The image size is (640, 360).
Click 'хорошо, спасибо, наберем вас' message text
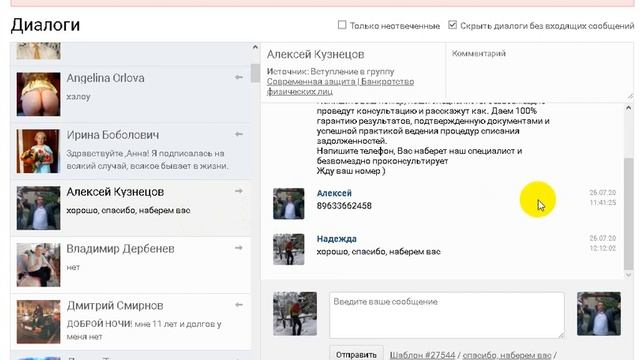(x=378, y=251)
